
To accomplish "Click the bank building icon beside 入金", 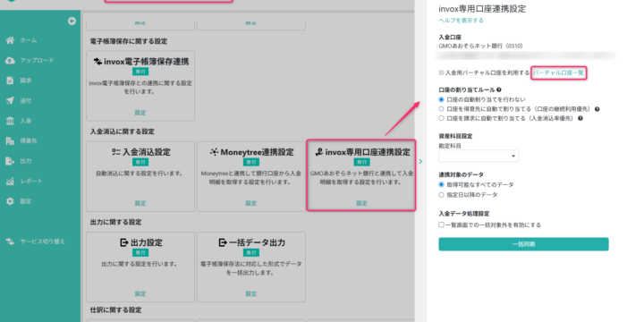I will tap(10, 121).
